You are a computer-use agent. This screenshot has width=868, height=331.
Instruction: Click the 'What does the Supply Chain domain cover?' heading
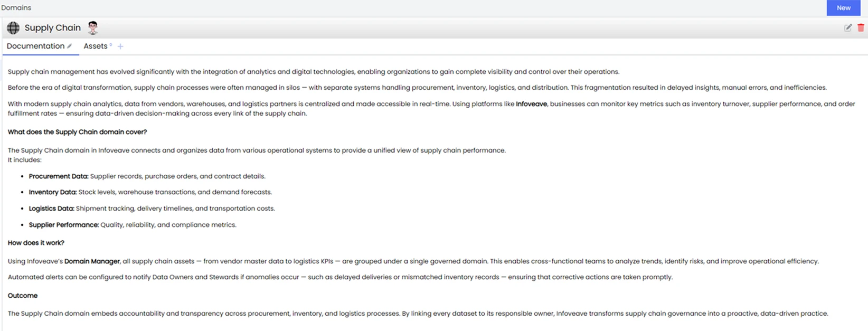[77, 132]
